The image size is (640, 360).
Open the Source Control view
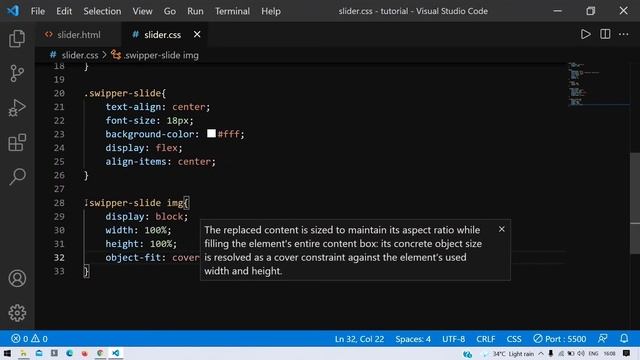tap(17, 73)
